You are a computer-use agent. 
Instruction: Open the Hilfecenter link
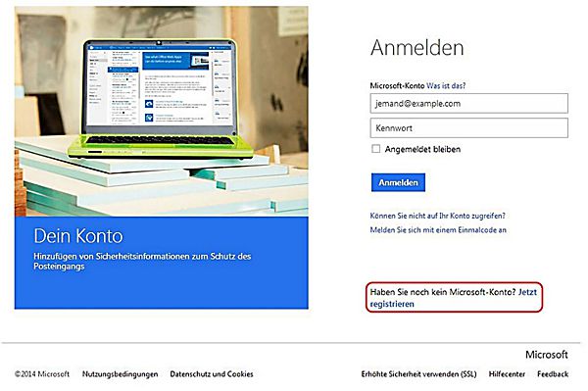pos(507,374)
